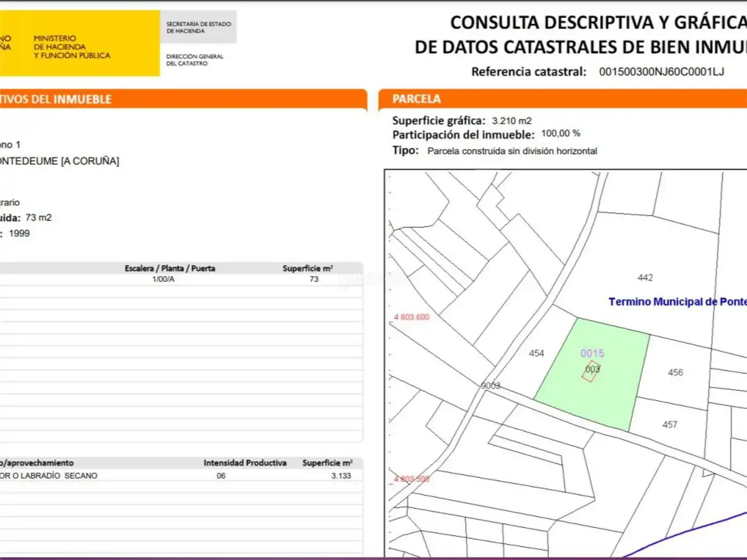Click 'Superficie m²' header above the 3.133 cell
This screenshot has height=560, width=747.
coord(328,463)
